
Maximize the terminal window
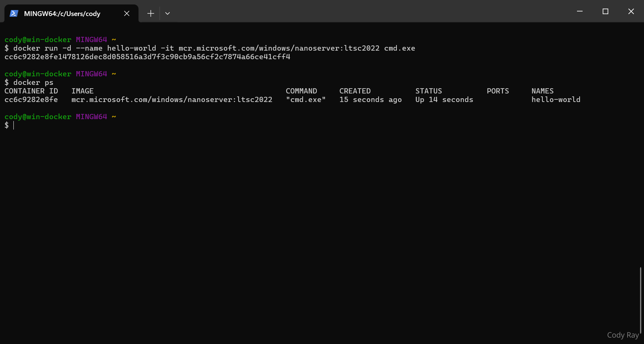605,11
